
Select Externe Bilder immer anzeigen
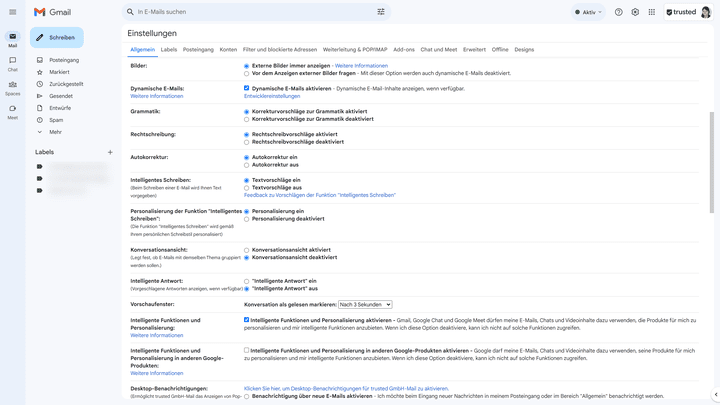coord(247,66)
